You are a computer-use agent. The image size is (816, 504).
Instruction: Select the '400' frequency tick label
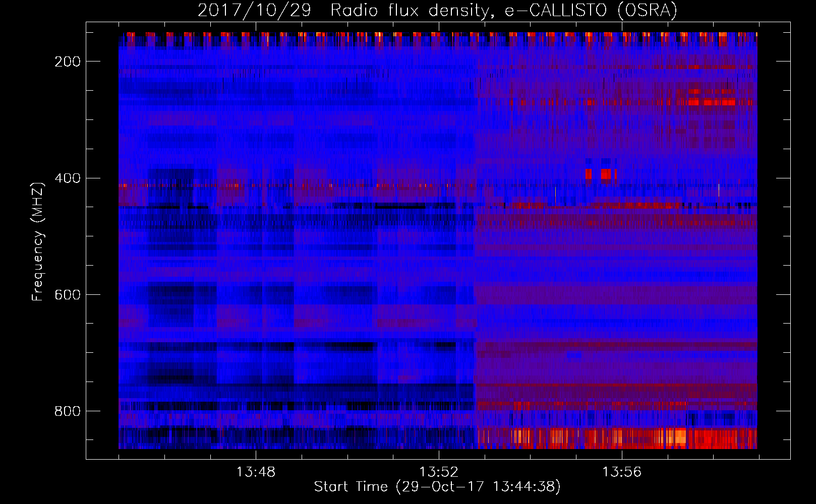click(68, 178)
